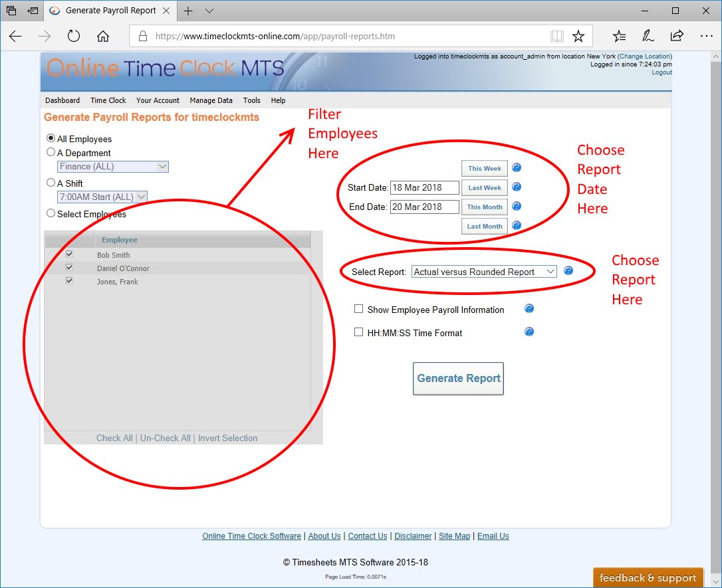722x588 pixels.
Task: Open help icon next to Select Report dropdown
Action: pyautogui.click(x=568, y=270)
